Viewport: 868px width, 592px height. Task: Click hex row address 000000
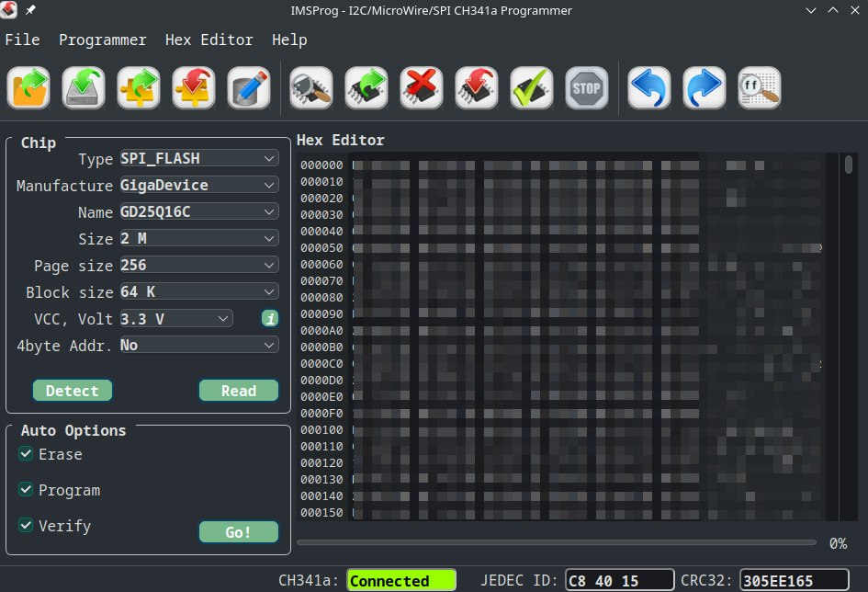(321, 165)
